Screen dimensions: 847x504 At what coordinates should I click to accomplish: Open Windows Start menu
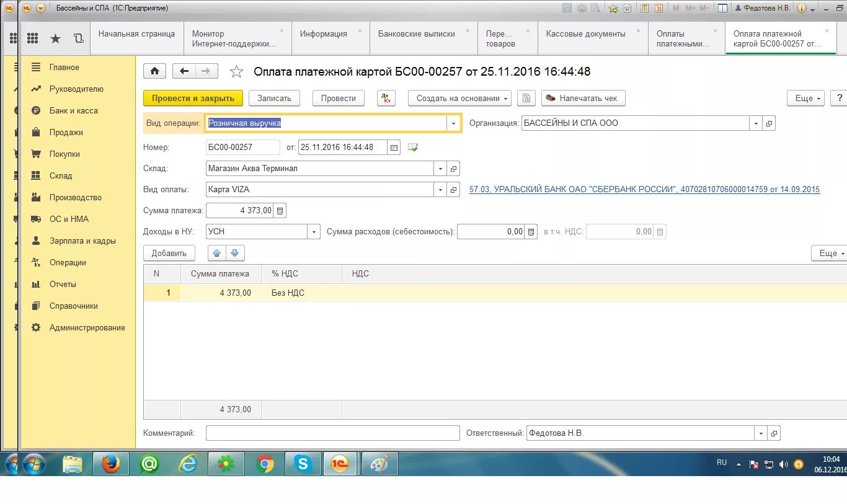(33, 464)
